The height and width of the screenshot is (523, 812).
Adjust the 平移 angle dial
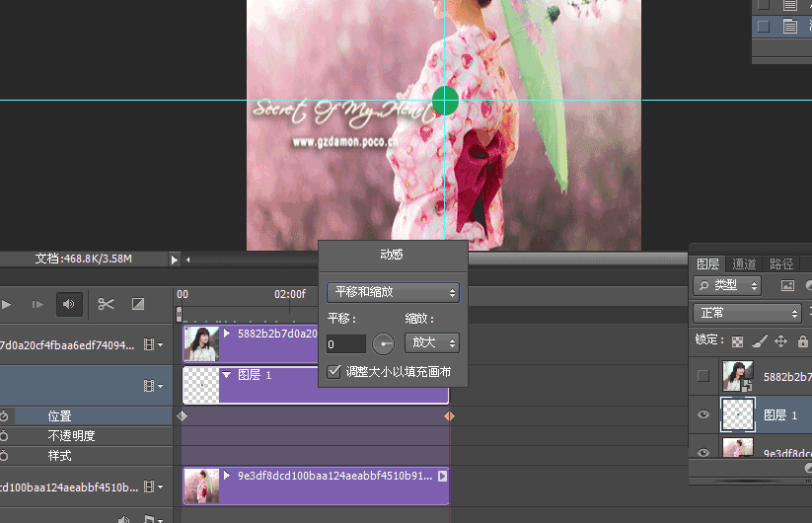(x=383, y=343)
